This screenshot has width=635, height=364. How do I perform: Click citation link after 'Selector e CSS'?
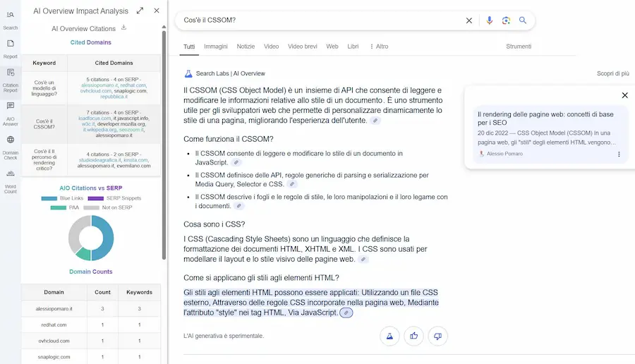292,184
